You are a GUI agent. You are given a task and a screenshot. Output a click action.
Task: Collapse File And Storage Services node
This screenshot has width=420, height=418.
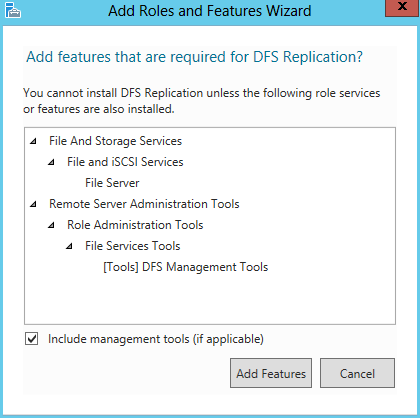point(33,141)
